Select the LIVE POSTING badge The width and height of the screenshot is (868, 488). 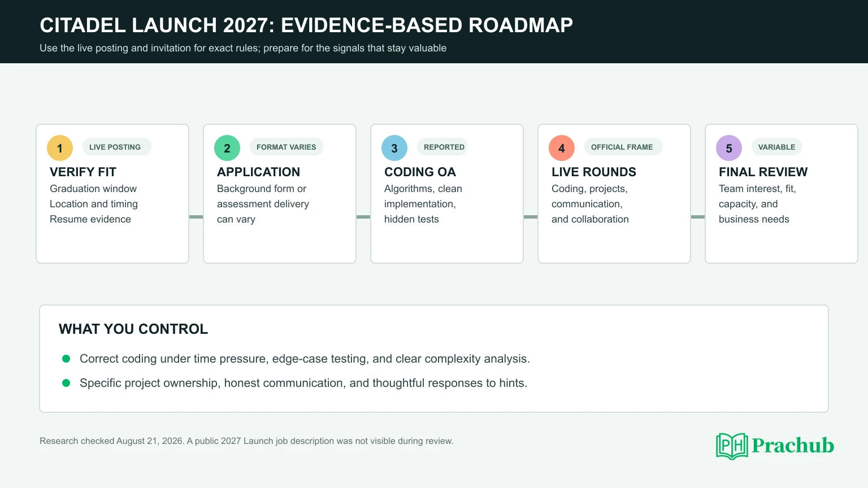(117, 147)
